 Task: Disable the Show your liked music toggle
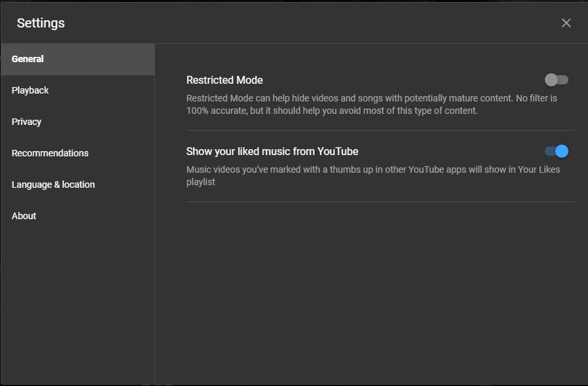(x=556, y=151)
